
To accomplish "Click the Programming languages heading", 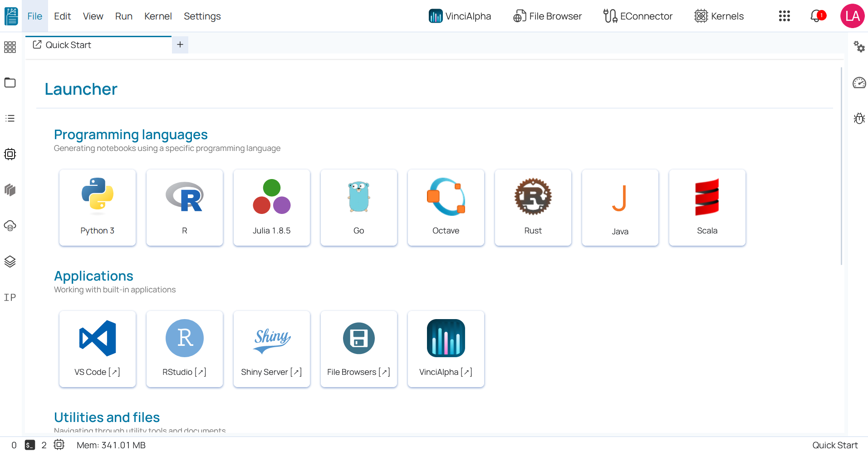I will click(x=131, y=135).
